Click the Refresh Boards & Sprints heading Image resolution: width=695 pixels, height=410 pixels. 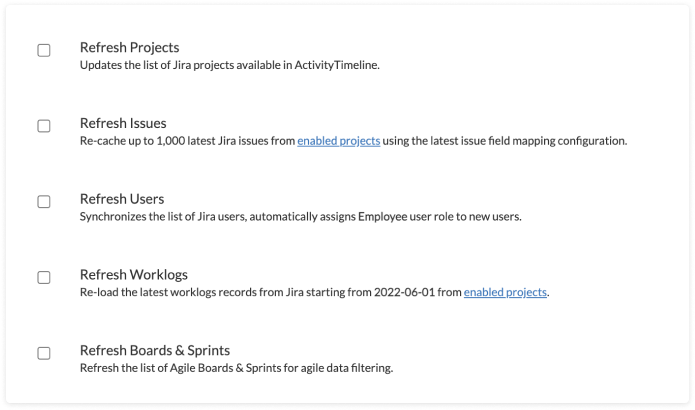tap(155, 351)
